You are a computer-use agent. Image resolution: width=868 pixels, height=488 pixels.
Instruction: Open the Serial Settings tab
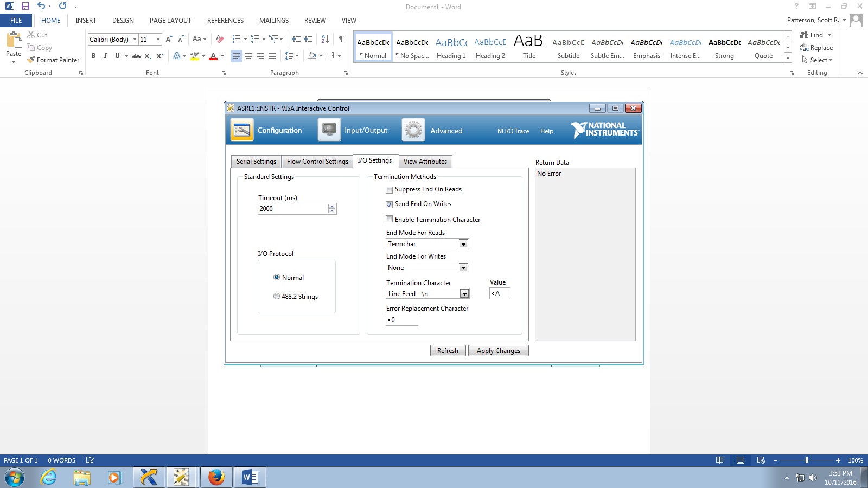(x=256, y=162)
